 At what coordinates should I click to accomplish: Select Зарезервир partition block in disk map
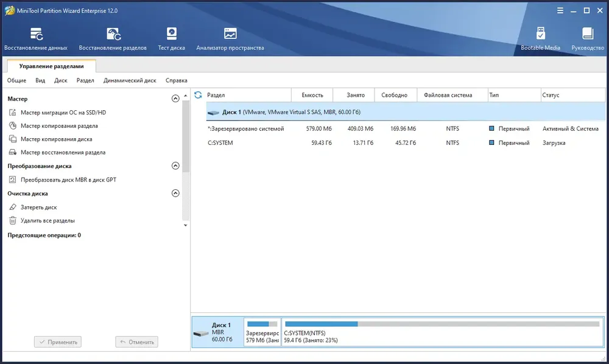click(262, 332)
